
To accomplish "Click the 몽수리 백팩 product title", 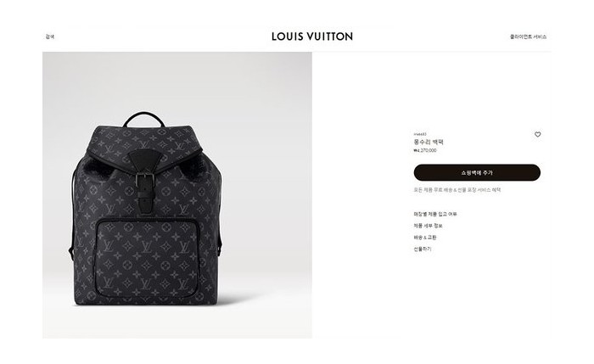I will pyautogui.click(x=429, y=142).
